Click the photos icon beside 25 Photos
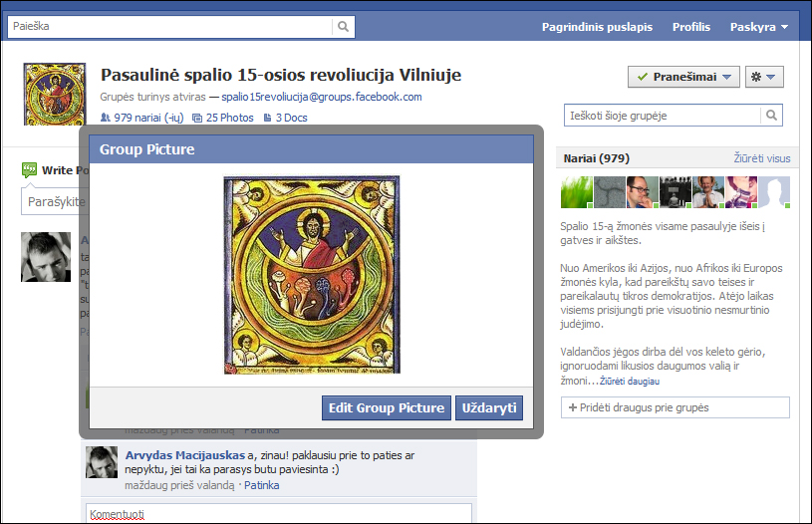 (197, 119)
